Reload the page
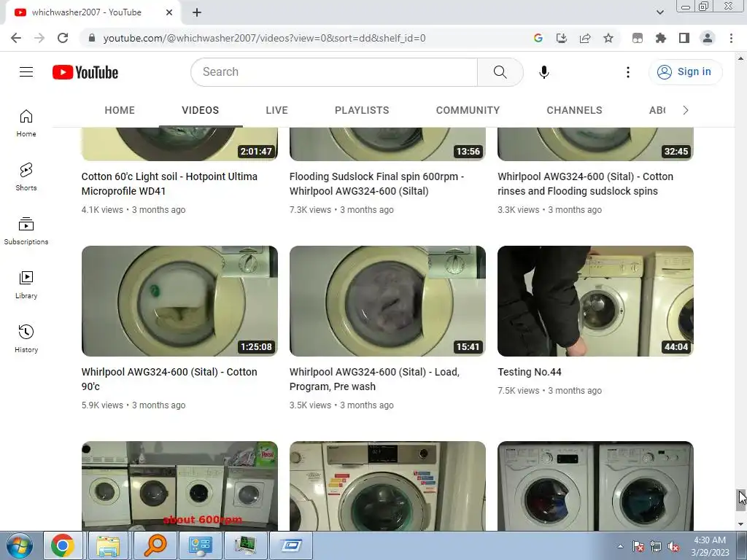This screenshot has width=747, height=560. 63,38
